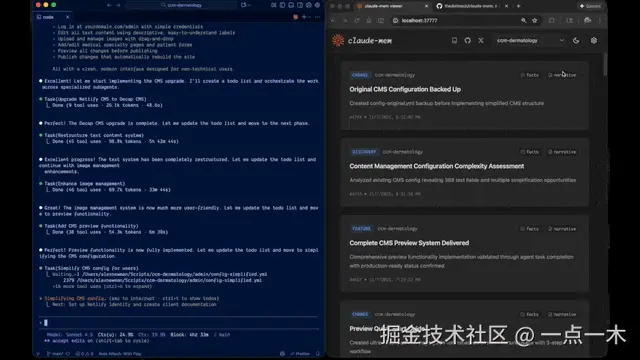Viewport: 640px width, 360px height.
Task: Navigate forward in the editor title bar
Action: tap(118, 5)
